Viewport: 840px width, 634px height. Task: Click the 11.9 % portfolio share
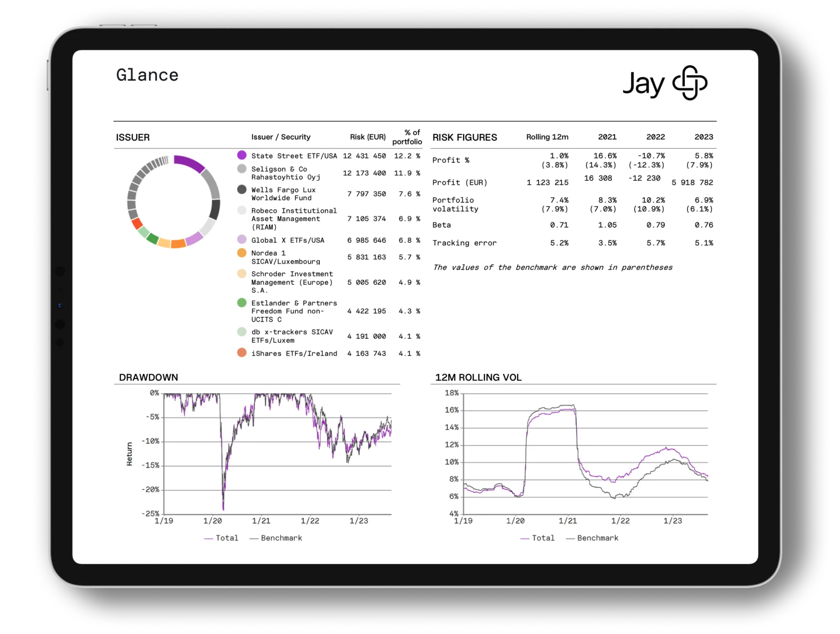pos(407,173)
